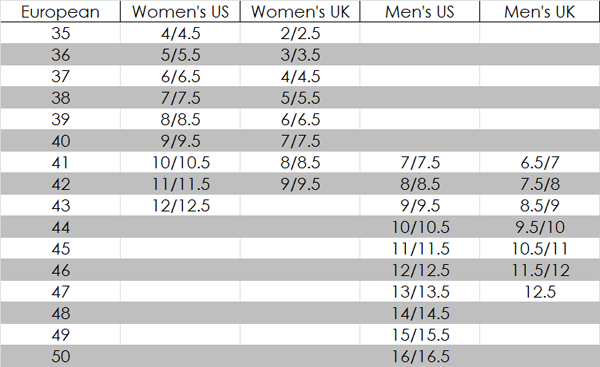Click the Women's US column header

[x=180, y=11]
